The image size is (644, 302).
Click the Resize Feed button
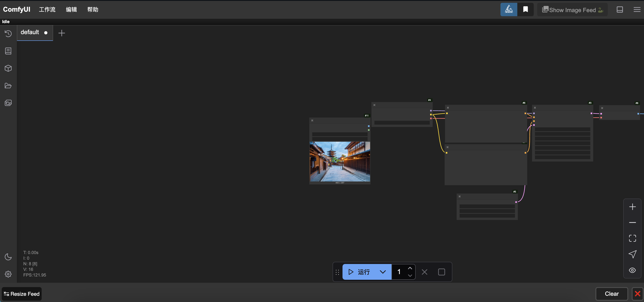pyautogui.click(x=22, y=294)
